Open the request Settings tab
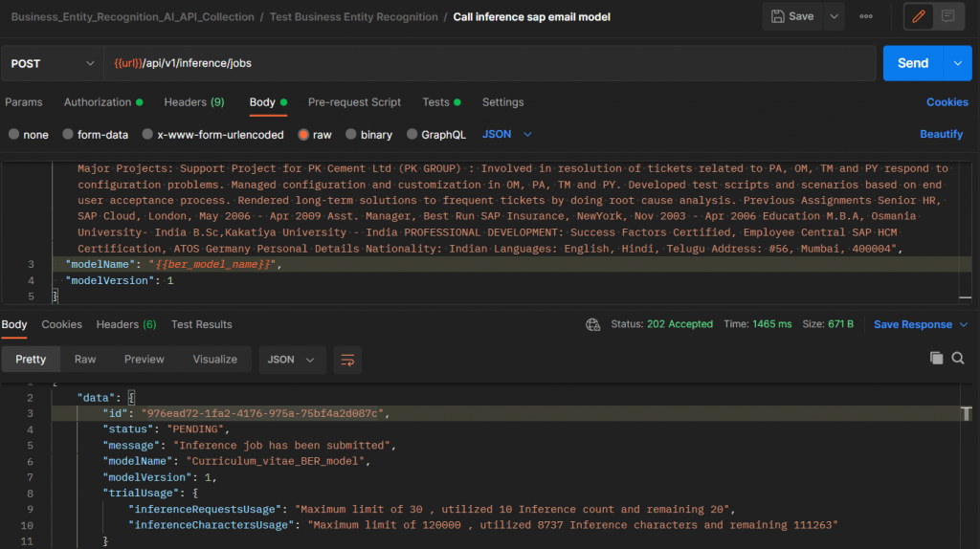This screenshot has height=549, width=980. point(502,101)
